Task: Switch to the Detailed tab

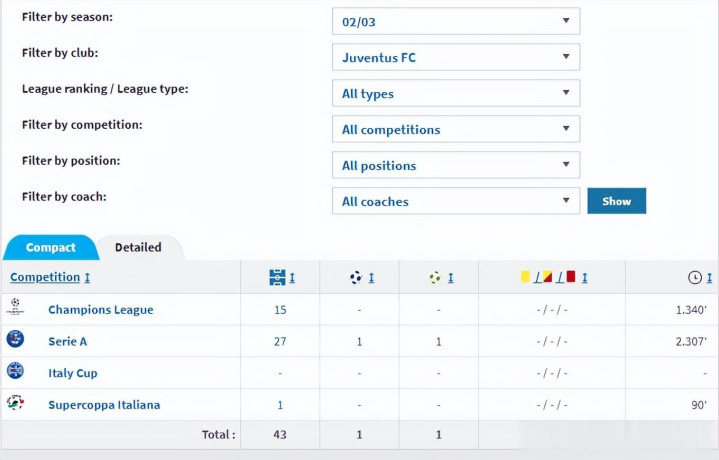Action: point(138,247)
